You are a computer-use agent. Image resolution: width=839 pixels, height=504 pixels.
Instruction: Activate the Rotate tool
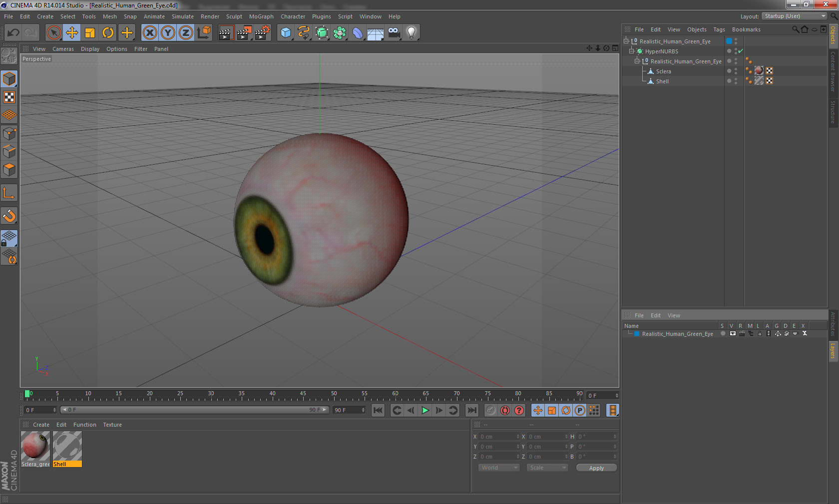point(108,33)
